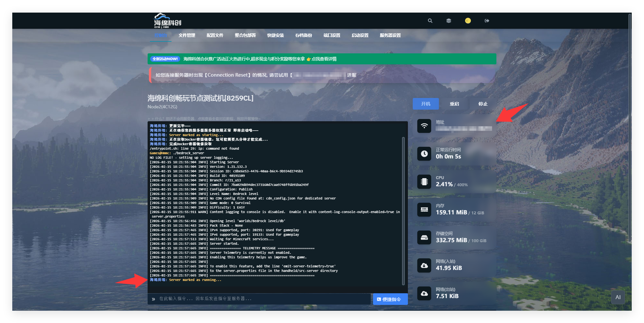Open the 文件管理 tab

pyautogui.click(x=187, y=35)
